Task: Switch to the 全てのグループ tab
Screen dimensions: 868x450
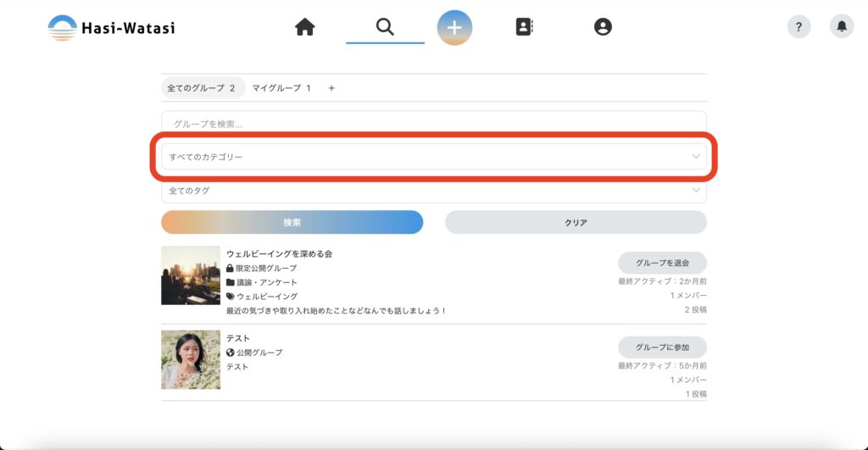Action: [202, 88]
